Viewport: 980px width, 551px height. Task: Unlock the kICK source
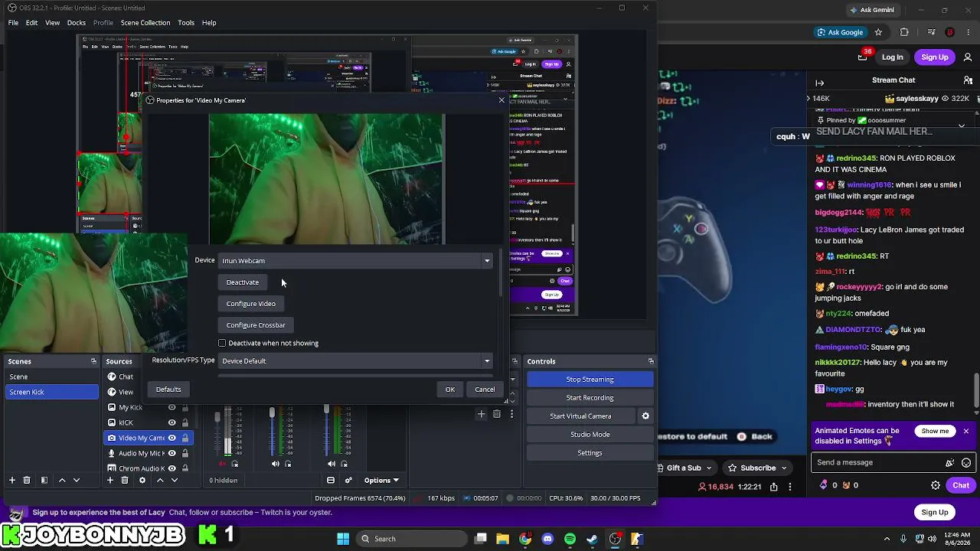pyautogui.click(x=185, y=422)
